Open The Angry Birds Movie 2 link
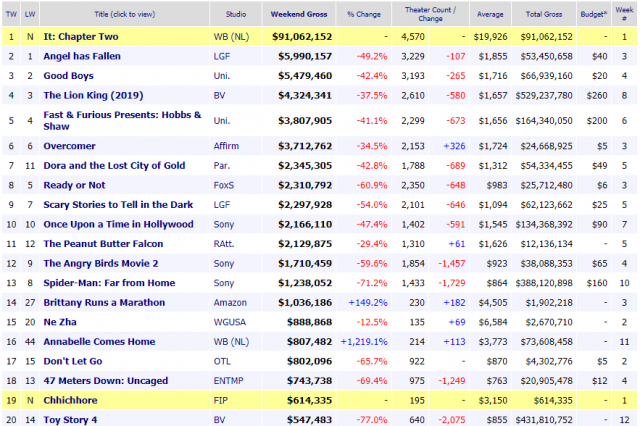 point(101,264)
